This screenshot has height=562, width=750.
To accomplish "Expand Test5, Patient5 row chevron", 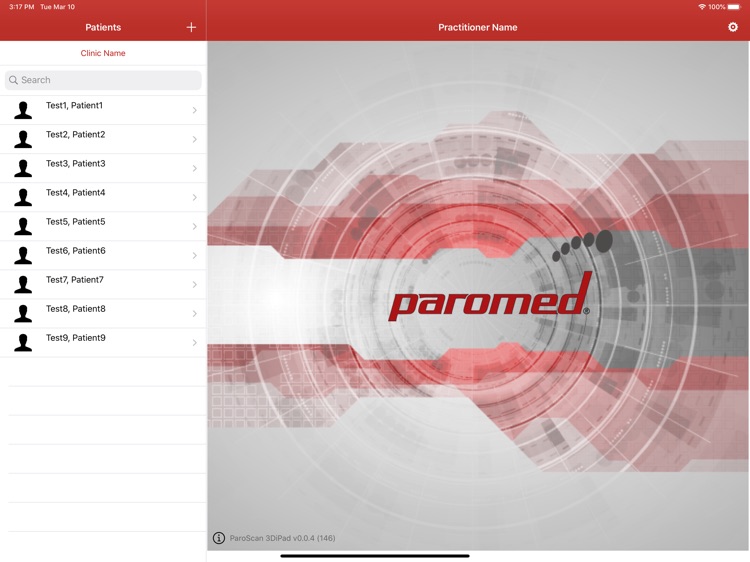I will (x=195, y=227).
